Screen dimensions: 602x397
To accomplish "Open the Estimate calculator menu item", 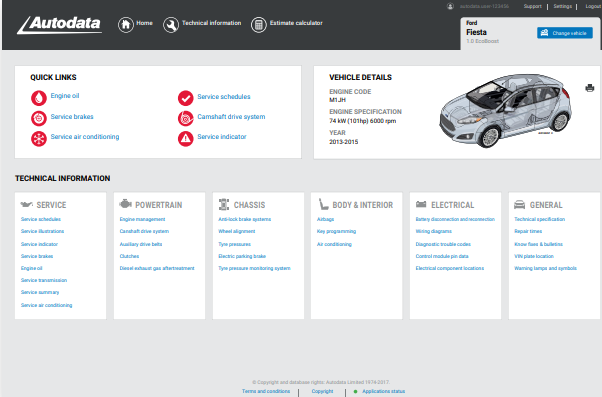I will point(296,23).
